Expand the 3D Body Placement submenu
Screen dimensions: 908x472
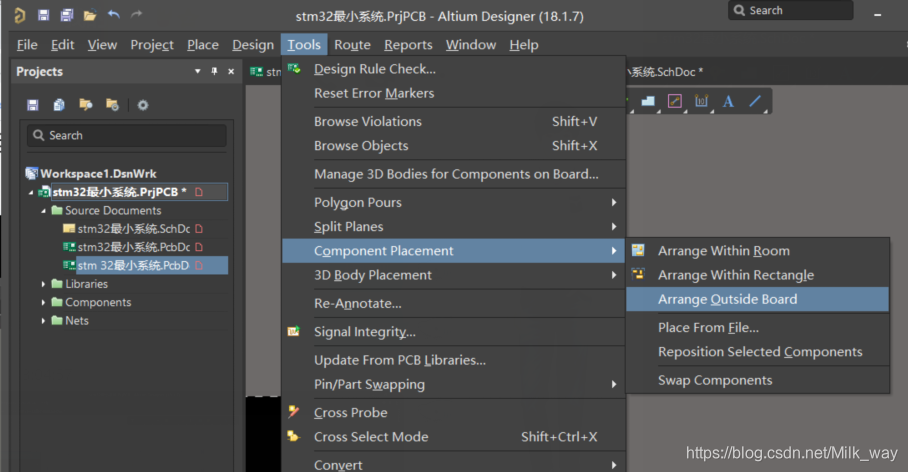point(453,275)
